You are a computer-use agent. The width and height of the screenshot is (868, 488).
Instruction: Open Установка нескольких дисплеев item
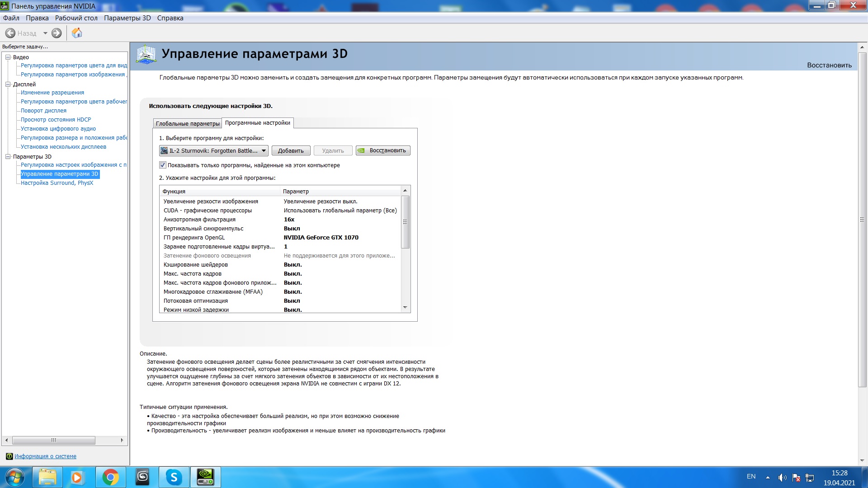[x=63, y=147]
